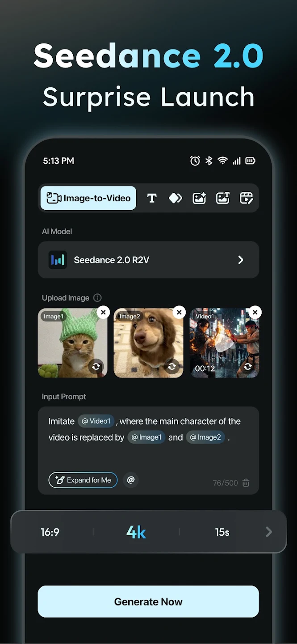
Task: Select the Text-to-Video T icon
Action: [x=152, y=198]
